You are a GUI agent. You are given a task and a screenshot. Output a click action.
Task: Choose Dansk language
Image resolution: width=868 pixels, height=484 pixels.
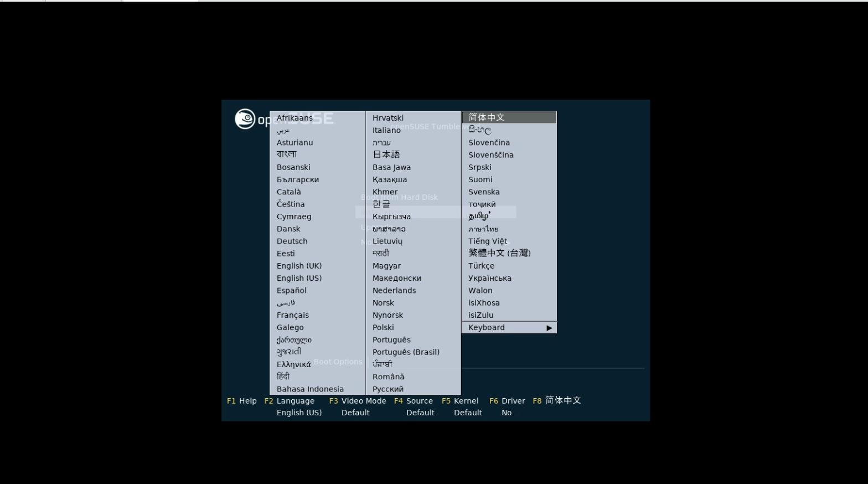(x=288, y=229)
